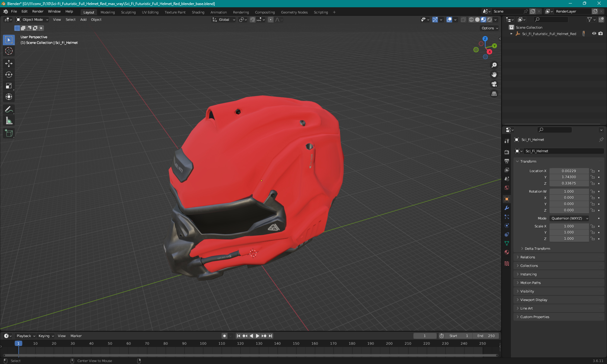The width and height of the screenshot is (607, 364).
Task: Click Location X input field
Action: coord(569,171)
